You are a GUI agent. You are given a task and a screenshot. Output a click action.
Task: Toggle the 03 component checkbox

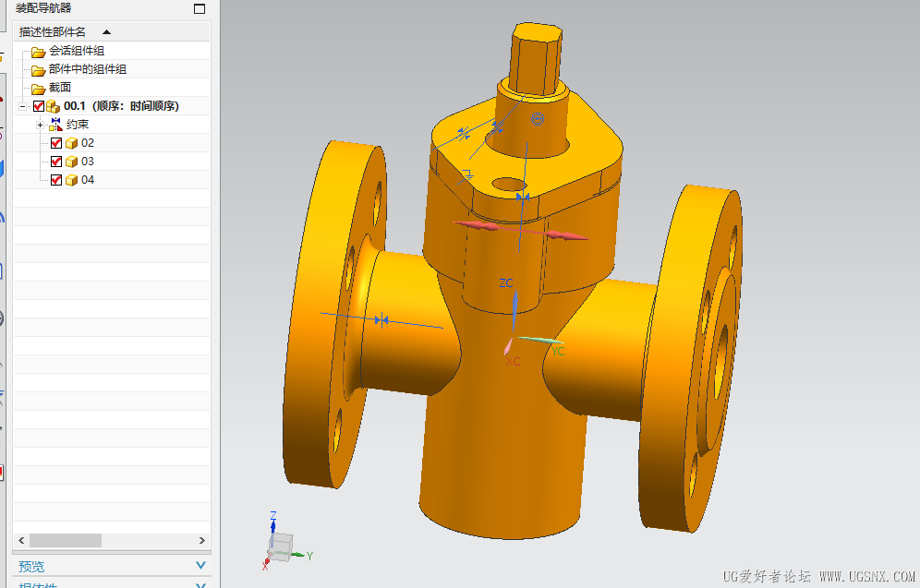pyautogui.click(x=56, y=162)
